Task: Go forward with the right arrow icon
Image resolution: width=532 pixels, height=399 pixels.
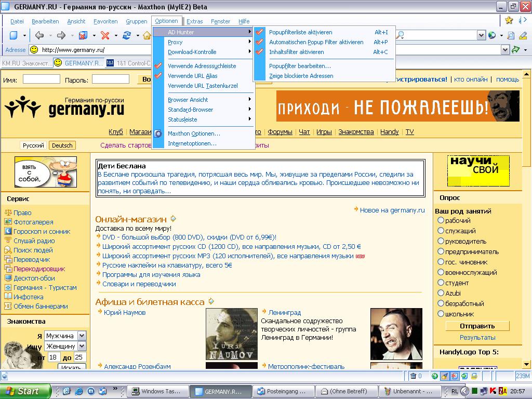Action: 61,35
